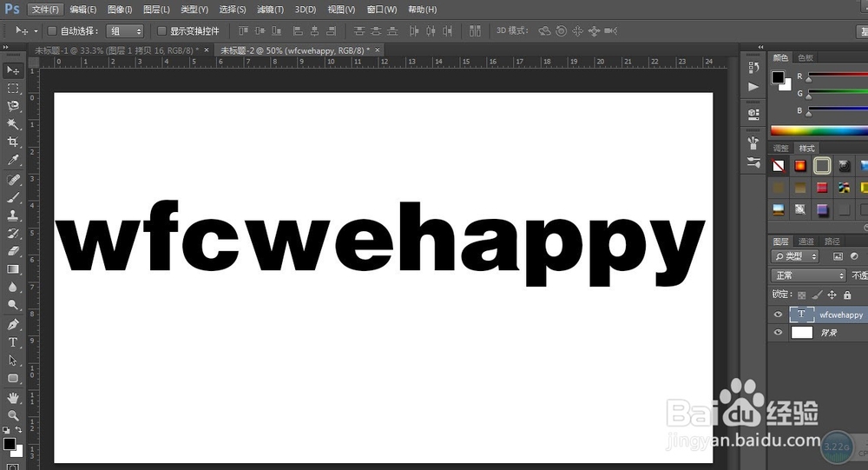Open the 图像(I) menu
Image resolution: width=868 pixels, height=470 pixels.
(x=120, y=10)
